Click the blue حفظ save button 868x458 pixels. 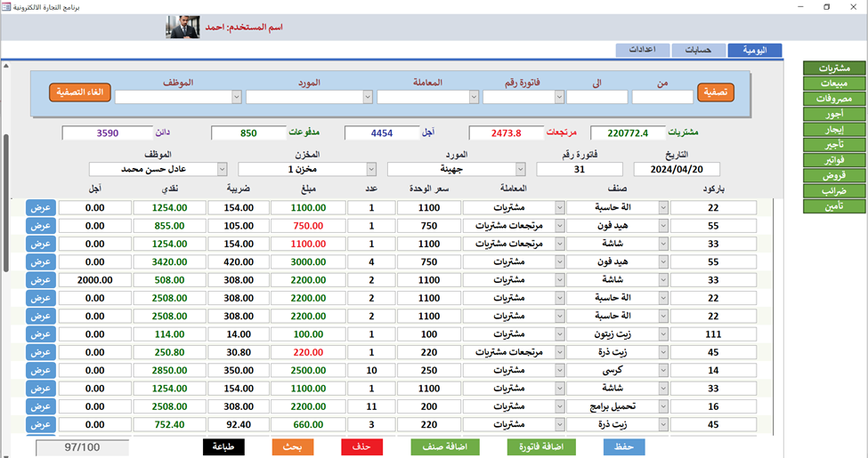tap(624, 447)
